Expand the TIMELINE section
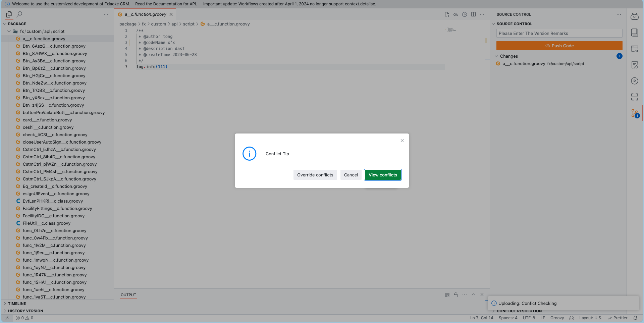This screenshot has width=644, height=323. click(17, 304)
